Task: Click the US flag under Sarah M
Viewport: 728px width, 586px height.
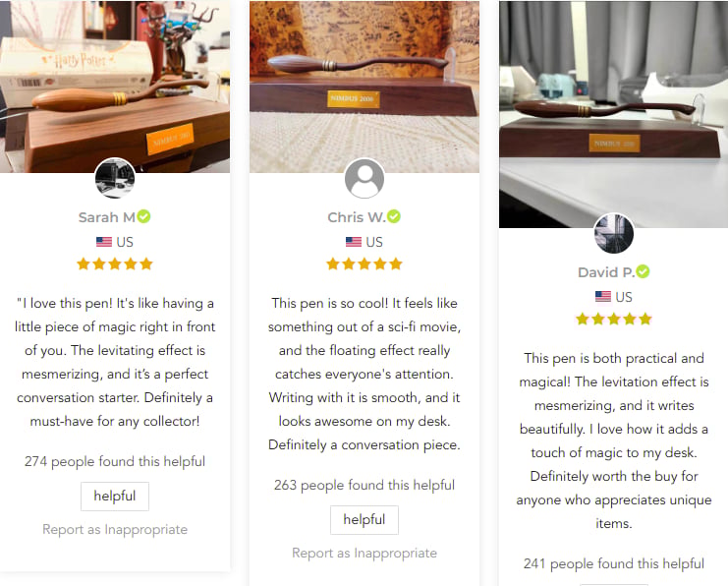Action: click(x=104, y=242)
